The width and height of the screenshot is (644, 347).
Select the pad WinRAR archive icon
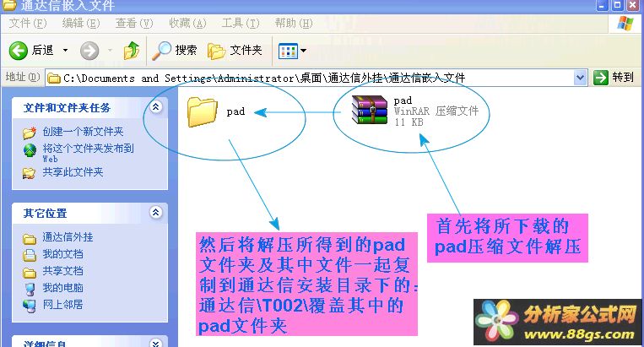[370, 110]
